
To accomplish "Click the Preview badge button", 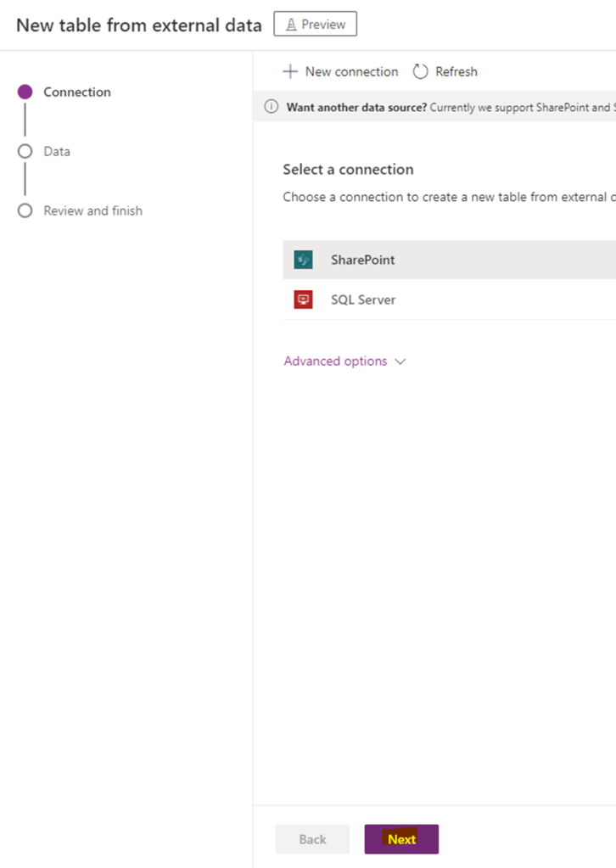I will click(x=316, y=25).
